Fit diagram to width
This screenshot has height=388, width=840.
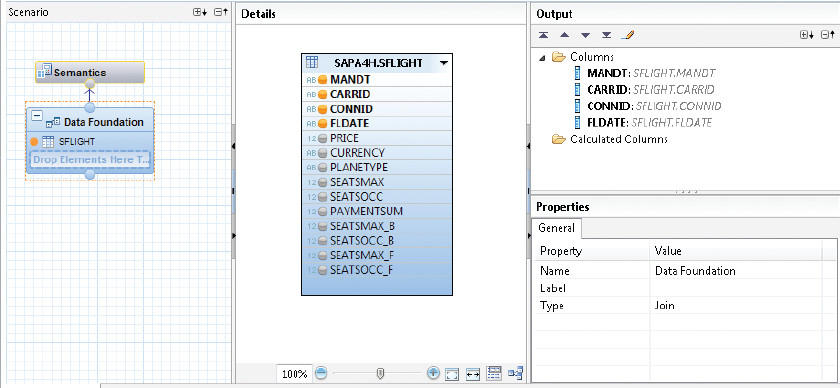[473, 374]
